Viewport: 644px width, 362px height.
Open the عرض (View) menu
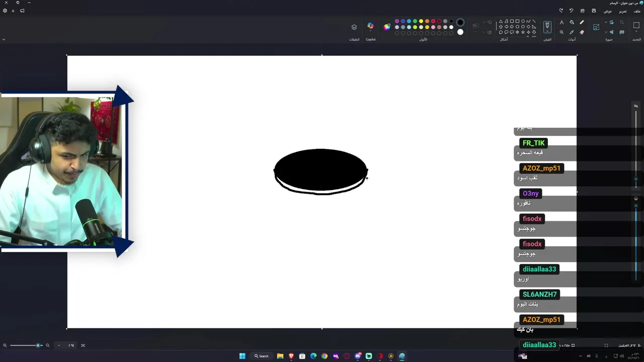click(x=608, y=11)
